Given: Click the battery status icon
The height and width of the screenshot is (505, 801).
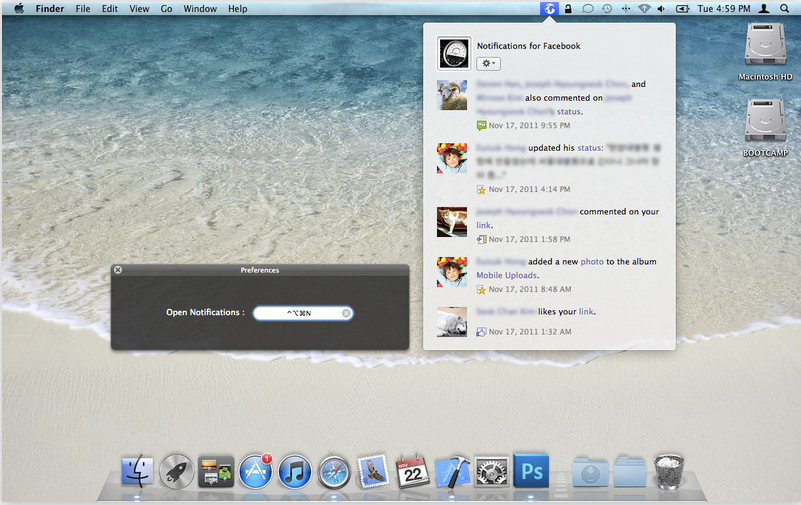Looking at the screenshot, I should [682, 9].
